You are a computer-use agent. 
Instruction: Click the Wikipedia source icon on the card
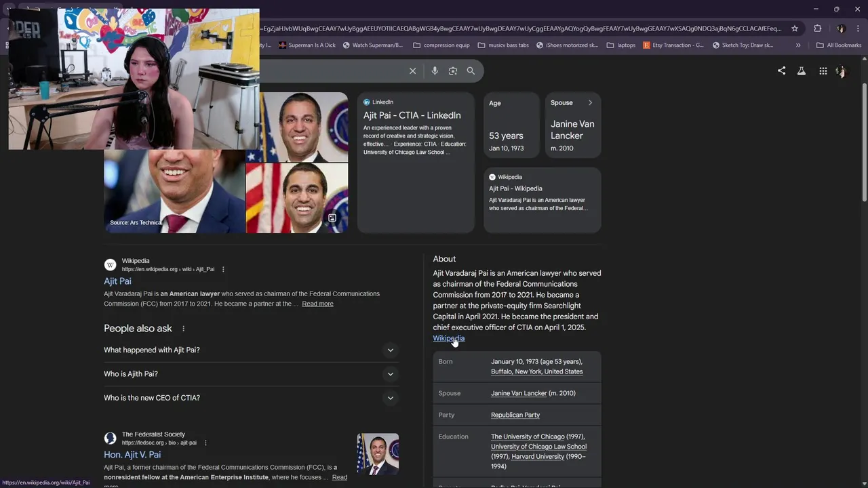pos(492,178)
